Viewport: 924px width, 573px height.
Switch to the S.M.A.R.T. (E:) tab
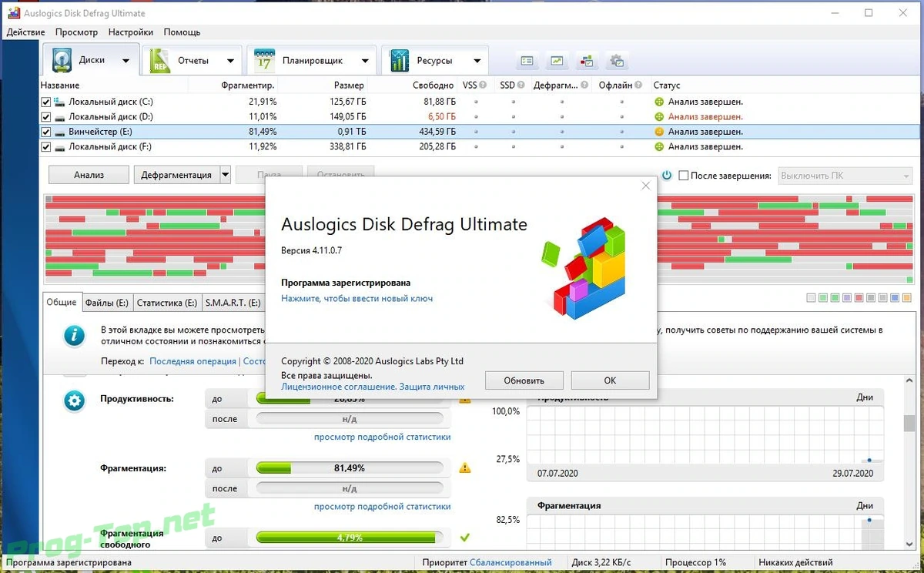click(x=233, y=303)
